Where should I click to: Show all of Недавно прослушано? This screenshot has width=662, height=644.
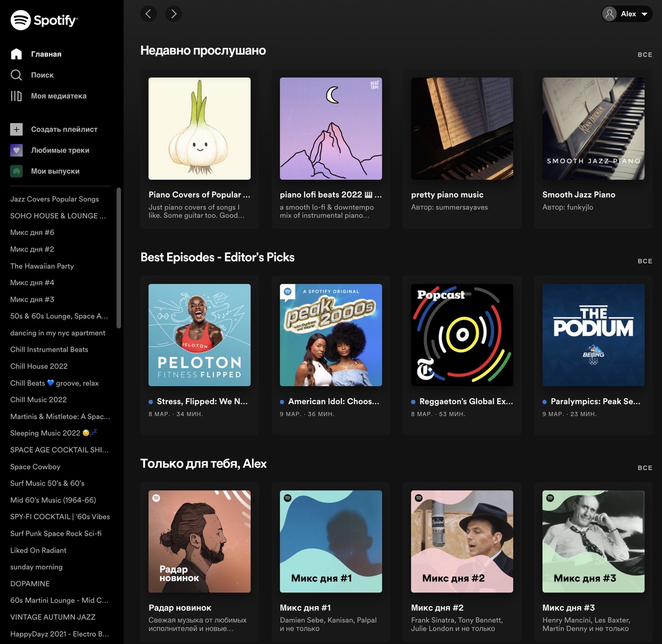645,55
